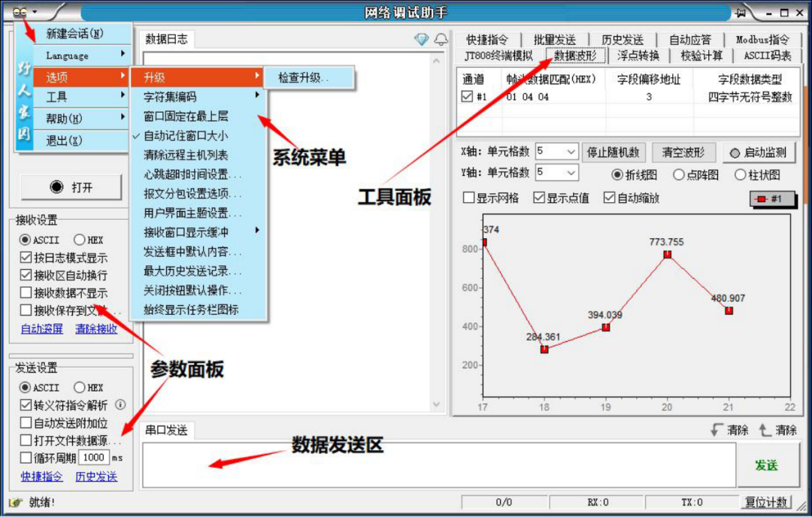Open 用户界面主题设置 menu item
The image size is (812, 517).
click(x=198, y=213)
